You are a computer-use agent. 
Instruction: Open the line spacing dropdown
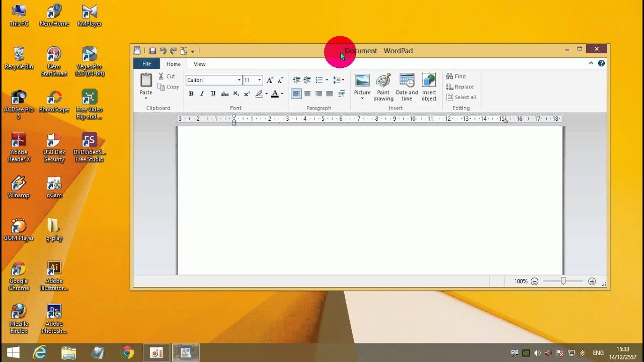click(x=338, y=80)
